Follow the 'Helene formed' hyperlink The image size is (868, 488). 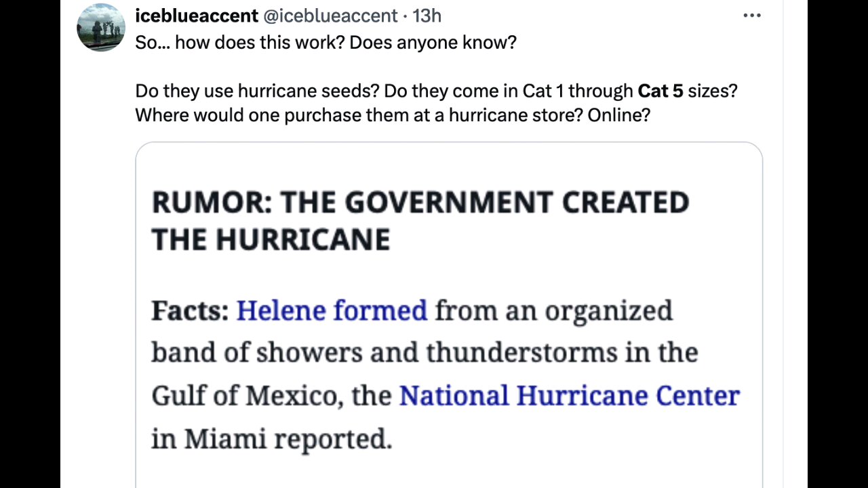tap(332, 310)
